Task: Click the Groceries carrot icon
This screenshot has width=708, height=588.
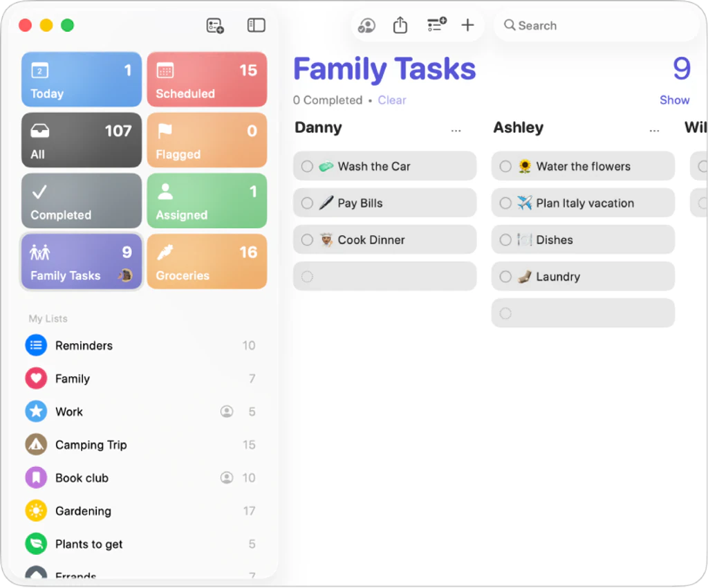Action: pos(165,252)
